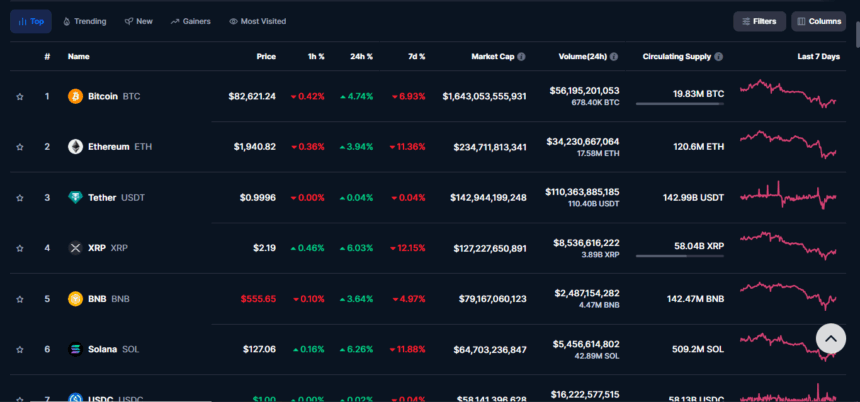The width and height of the screenshot is (860, 402).
Task: Open XRP's 7-day sparkline chart
Action: [788, 246]
